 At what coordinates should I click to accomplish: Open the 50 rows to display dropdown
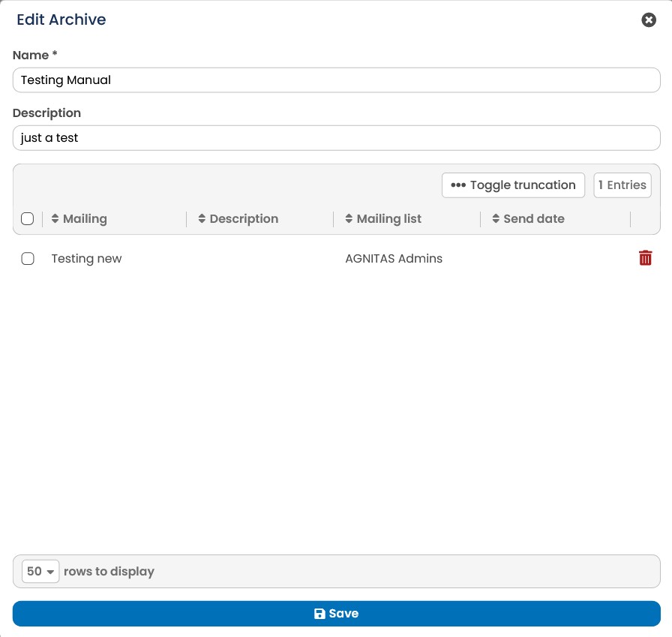(x=40, y=572)
